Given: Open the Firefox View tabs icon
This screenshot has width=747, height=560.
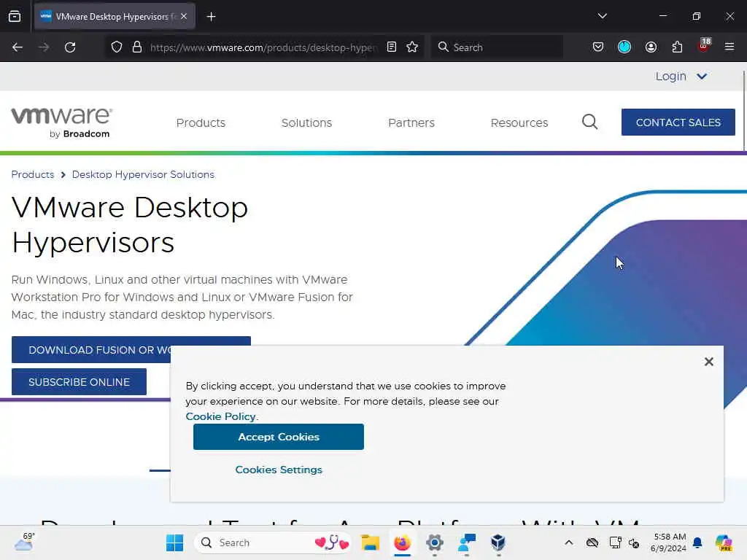Looking at the screenshot, I should 15,16.
